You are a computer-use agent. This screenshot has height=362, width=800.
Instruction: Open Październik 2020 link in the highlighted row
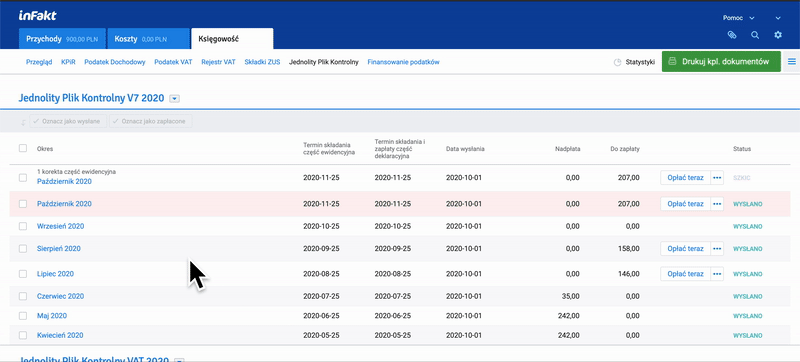[x=64, y=204]
